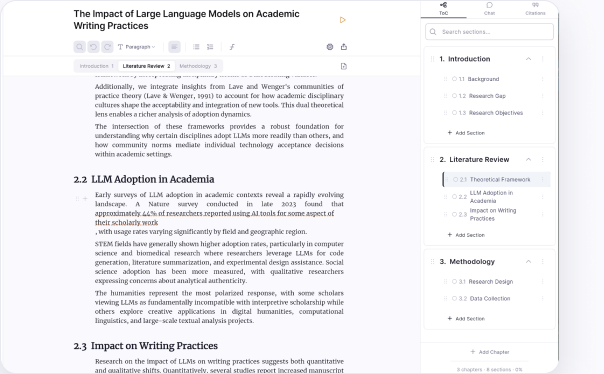Click the sidebar vertical scrollbar
Image resolution: width=604 pixels, height=374 pixels.
click(x=558, y=185)
